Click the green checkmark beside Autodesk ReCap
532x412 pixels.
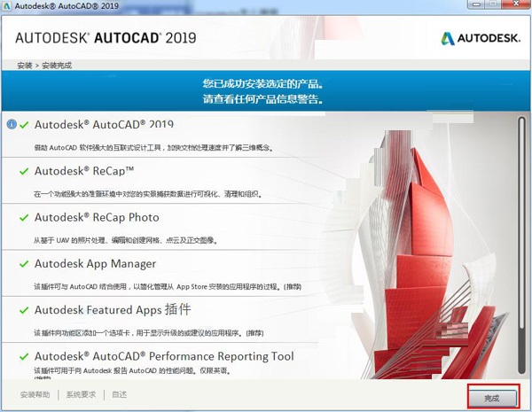[x=24, y=171]
